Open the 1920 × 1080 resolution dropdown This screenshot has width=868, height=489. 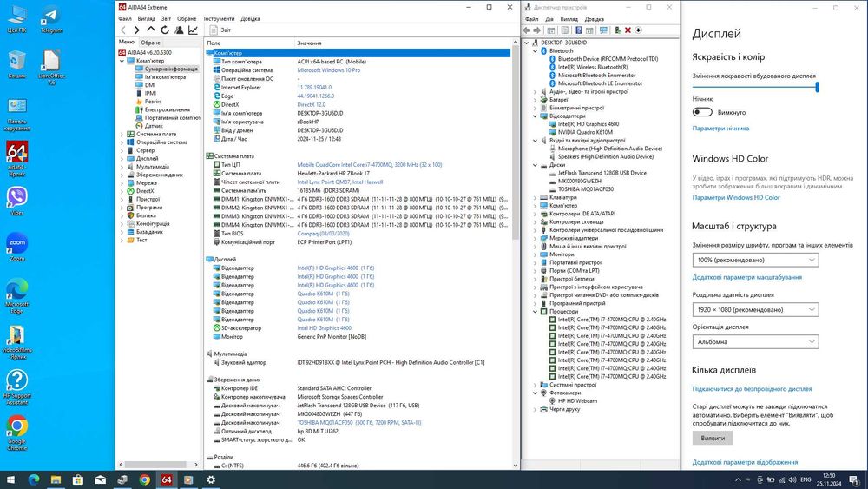pos(755,309)
